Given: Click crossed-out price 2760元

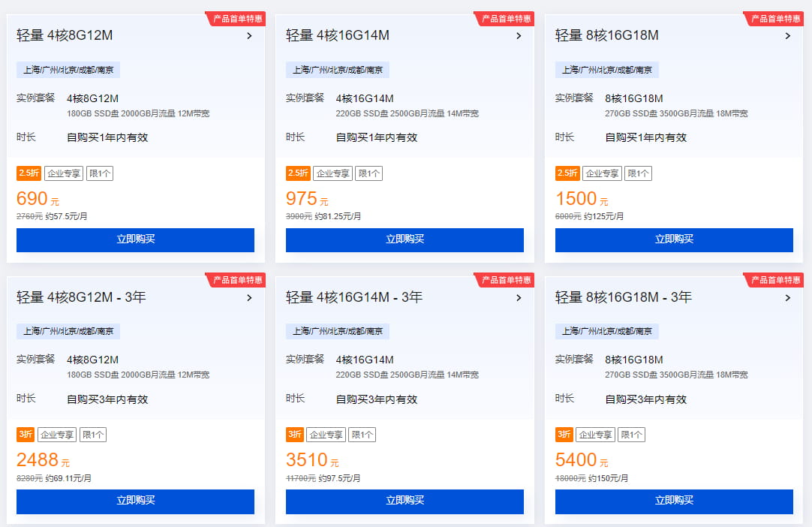Looking at the screenshot, I should [x=29, y=217].
